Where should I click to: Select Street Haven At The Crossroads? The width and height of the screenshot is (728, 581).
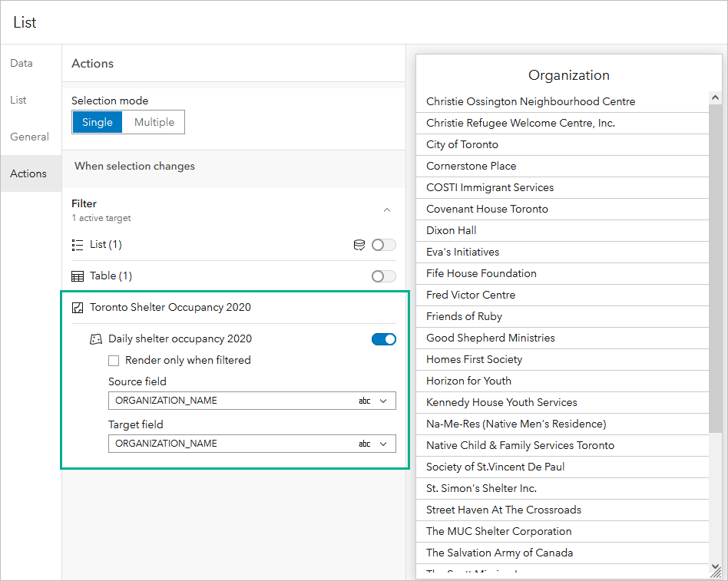point(562,510)
